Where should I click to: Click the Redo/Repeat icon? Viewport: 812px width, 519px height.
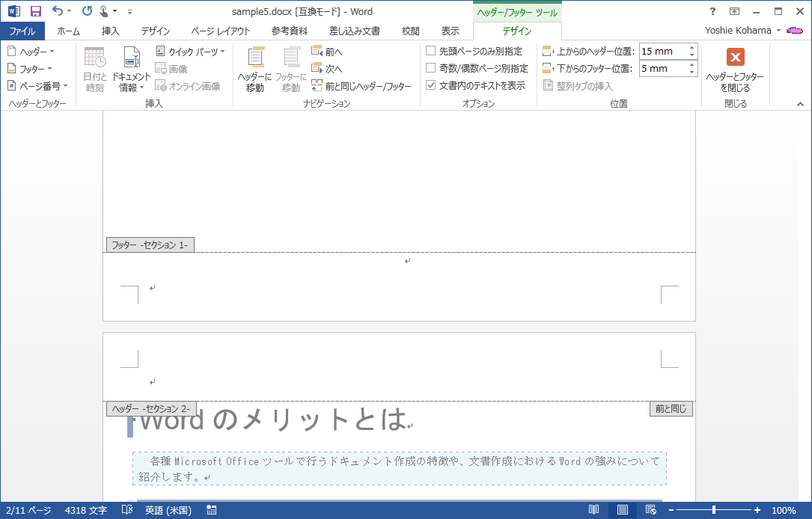pyautogui.click(x=87, y=11)
